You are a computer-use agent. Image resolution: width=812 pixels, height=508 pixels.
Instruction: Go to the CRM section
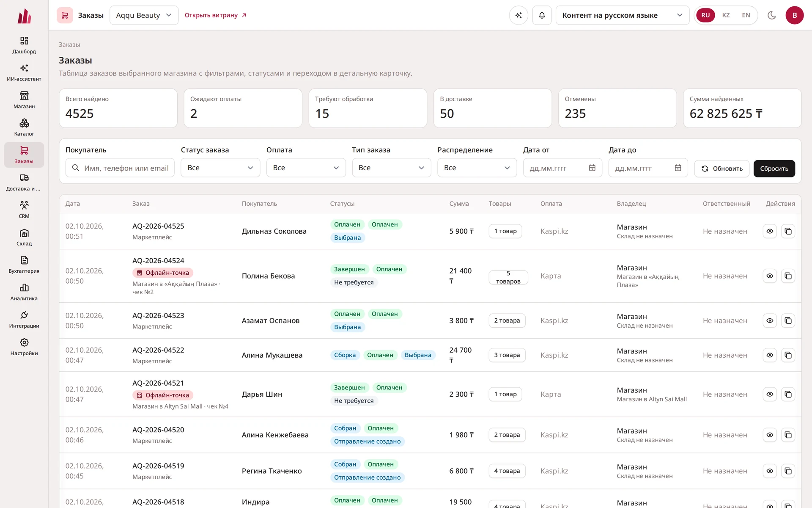[x=24, y=210]
